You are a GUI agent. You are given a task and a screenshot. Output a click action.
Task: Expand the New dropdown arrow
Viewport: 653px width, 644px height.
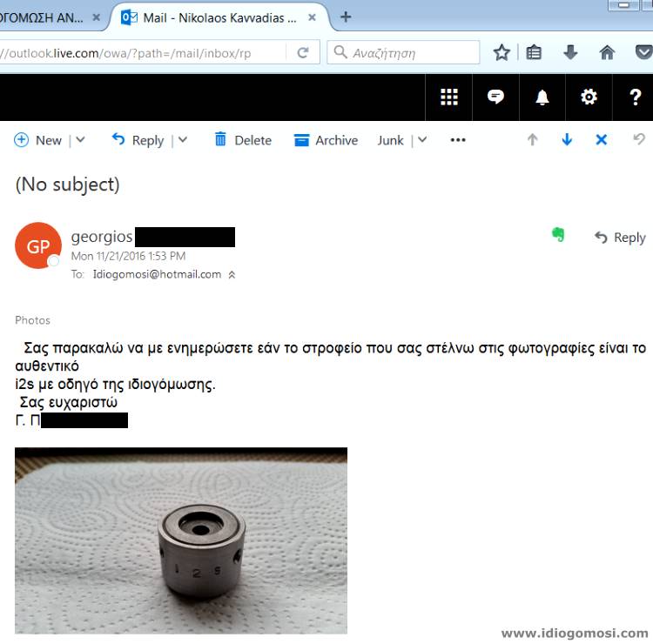(x=80, y=140)
